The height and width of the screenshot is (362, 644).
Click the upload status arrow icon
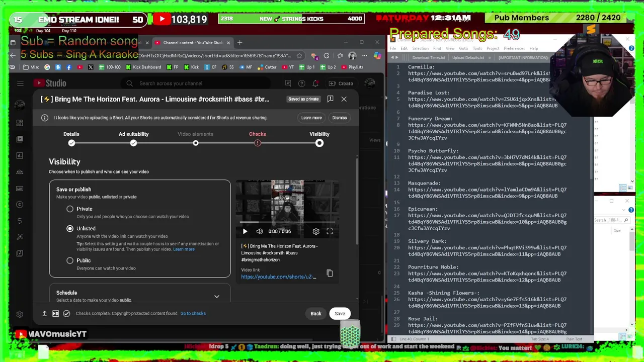(44, 313)
